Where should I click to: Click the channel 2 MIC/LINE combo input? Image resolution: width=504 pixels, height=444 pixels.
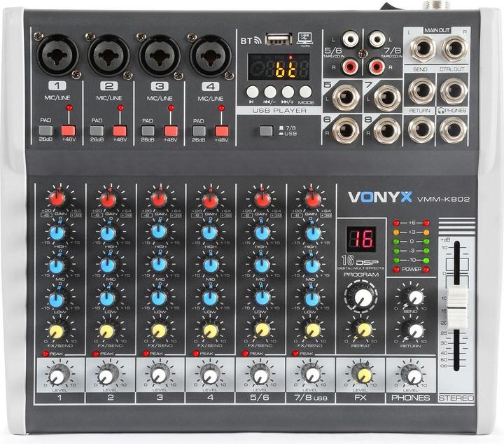(x=108, y=55)
